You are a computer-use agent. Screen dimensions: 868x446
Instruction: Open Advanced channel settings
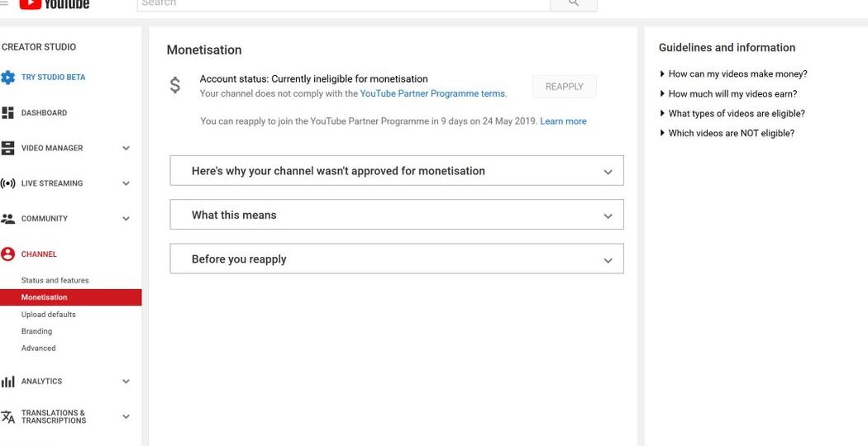pyautogui.click(x=38, y=348)
